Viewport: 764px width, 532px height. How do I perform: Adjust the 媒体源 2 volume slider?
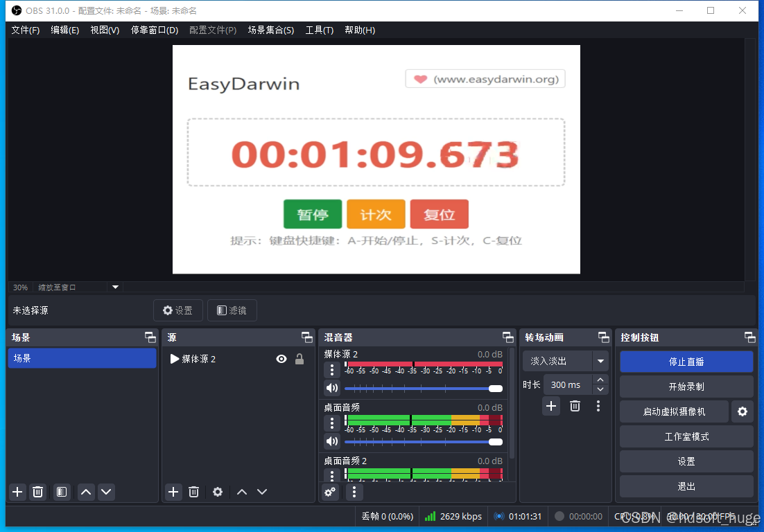coord(424,389)
